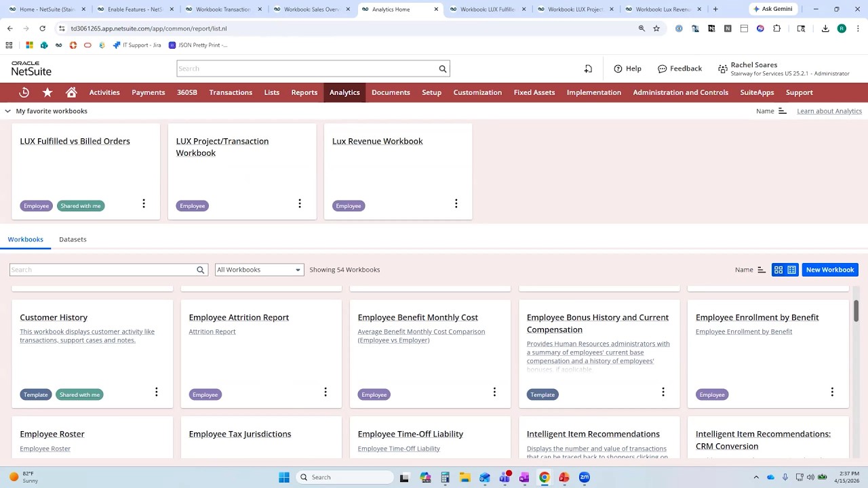The width and height of the screenshot is (868, 488).
Task: Open the Analytics menu
Action: tap(344, 92)
